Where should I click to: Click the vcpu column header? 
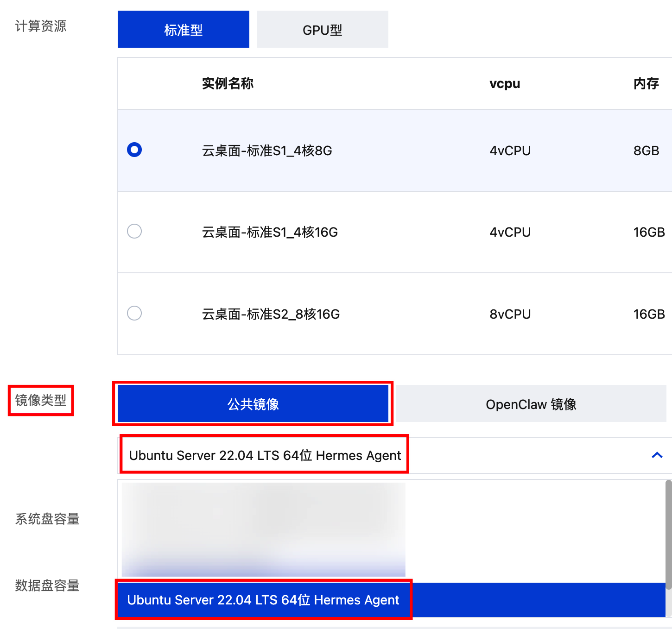click(505, 84)
